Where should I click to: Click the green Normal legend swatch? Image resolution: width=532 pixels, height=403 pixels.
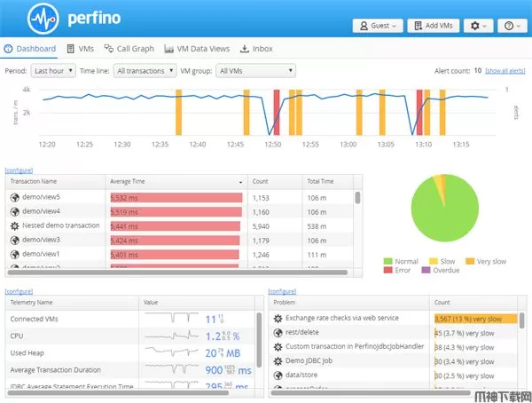coord(387,261)
